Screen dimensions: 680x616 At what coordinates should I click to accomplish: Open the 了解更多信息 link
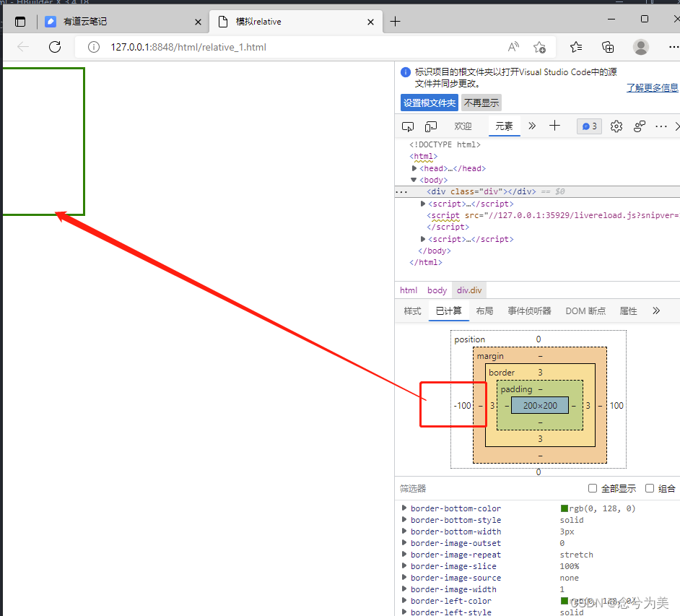tap(653, 87)
